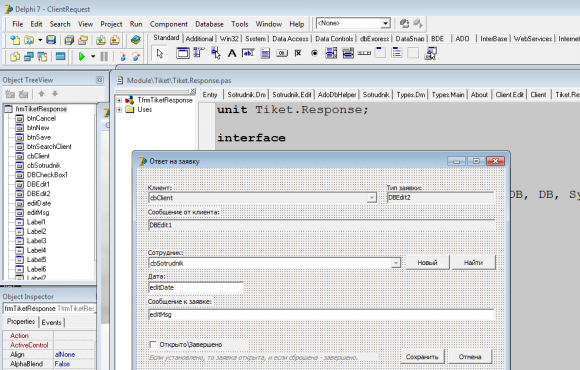This screenshot has width=580, height=370.
Task: Click Move Up arrow in Object TreeView
Action: click(x=41, y=94)
